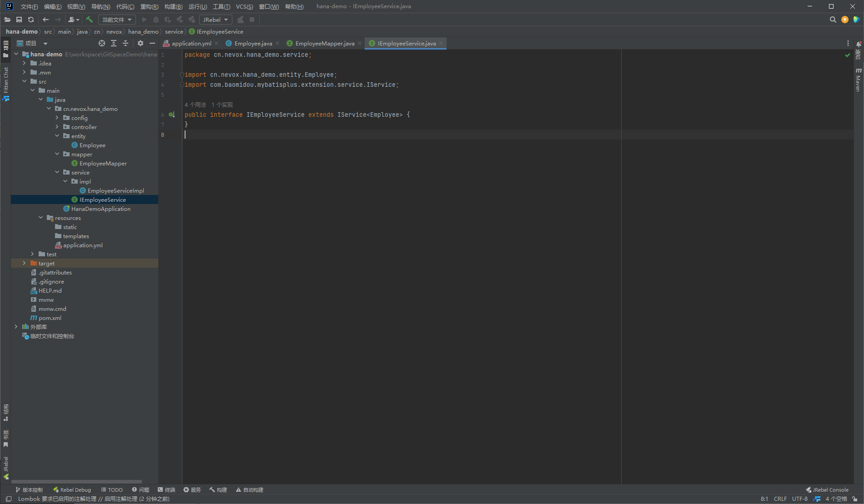Click Expand All icon in project panel

[114, 43]
